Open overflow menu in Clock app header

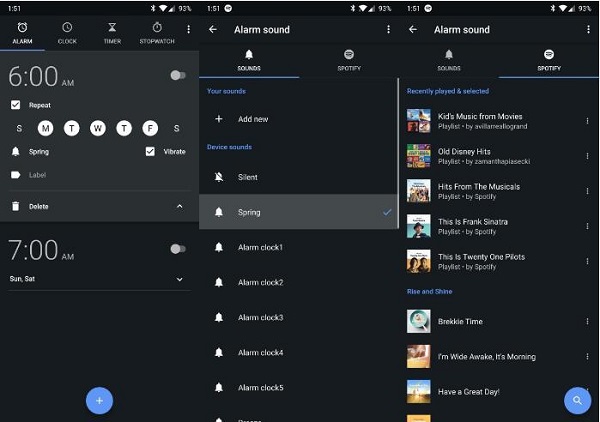[188, 29]
